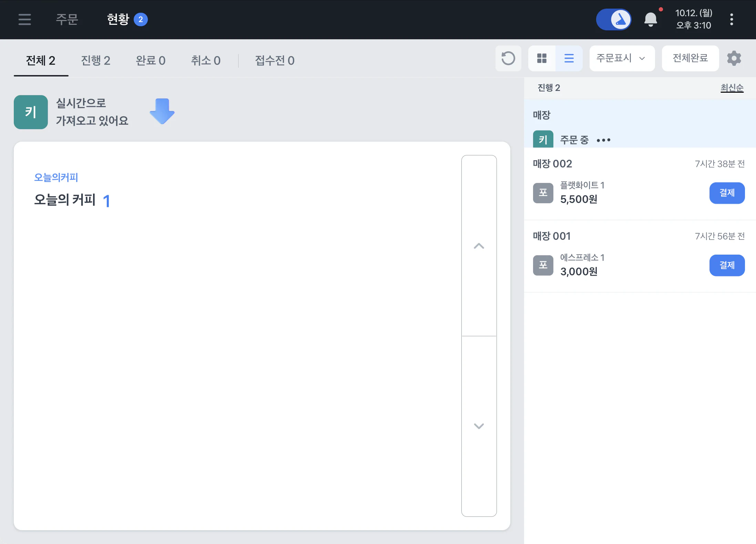Select the 매장 주문 중 row
Image resolution: width=756 pixels, height=544 pixels.
click(640, 124)
